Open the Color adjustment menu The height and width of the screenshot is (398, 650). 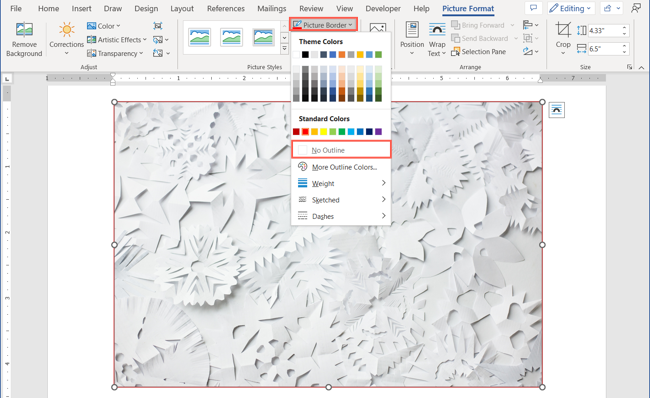(x=104, y=26)
